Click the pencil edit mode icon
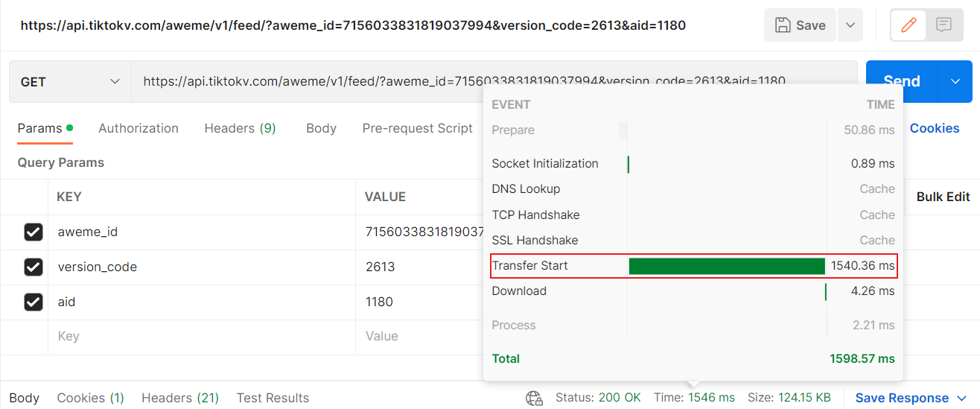Screen dimensions: 980x409 [909, 25]
